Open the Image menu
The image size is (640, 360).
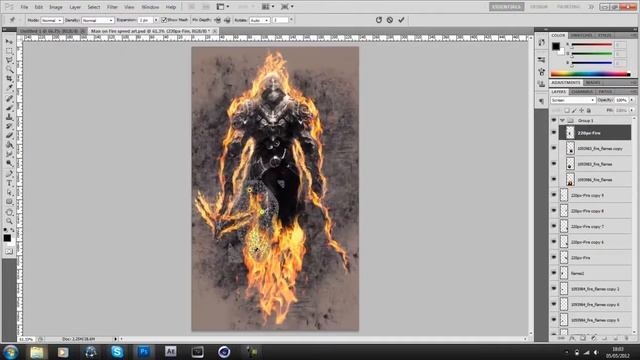pos(56,7)
